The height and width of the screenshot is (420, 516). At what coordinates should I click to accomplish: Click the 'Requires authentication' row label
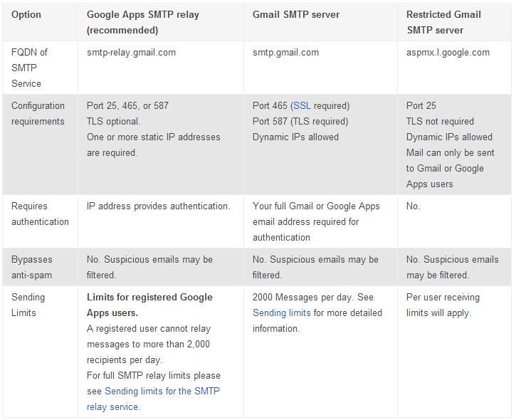coord(40,214)
